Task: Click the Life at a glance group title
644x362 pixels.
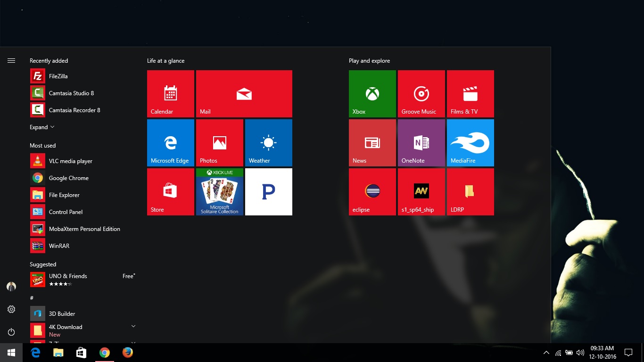Action: point(165,61)
